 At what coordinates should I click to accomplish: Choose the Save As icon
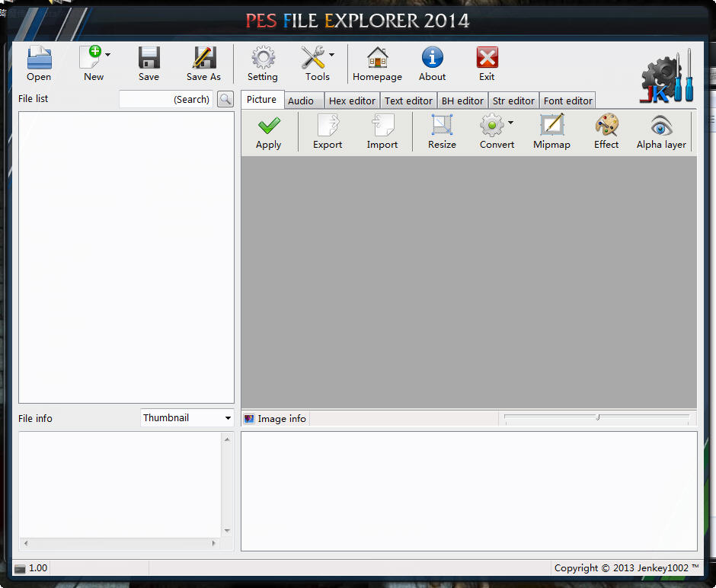(204, 58)
